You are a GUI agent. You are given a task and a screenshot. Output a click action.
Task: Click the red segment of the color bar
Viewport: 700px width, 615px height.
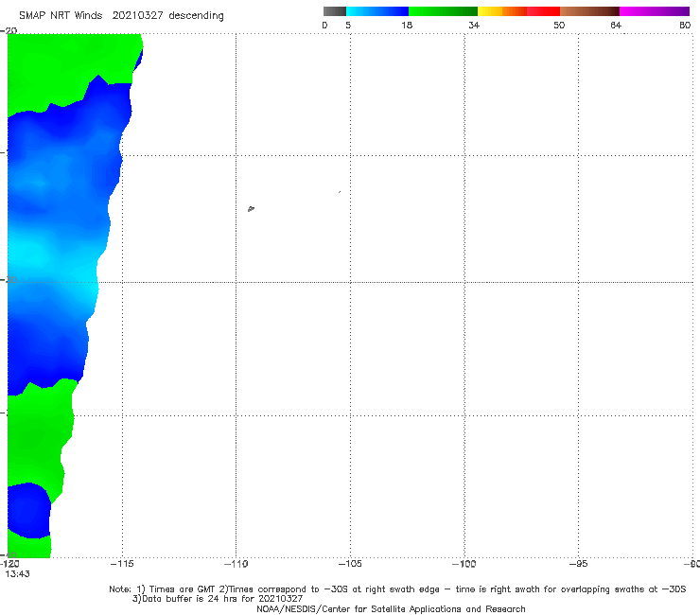point(543,11)
